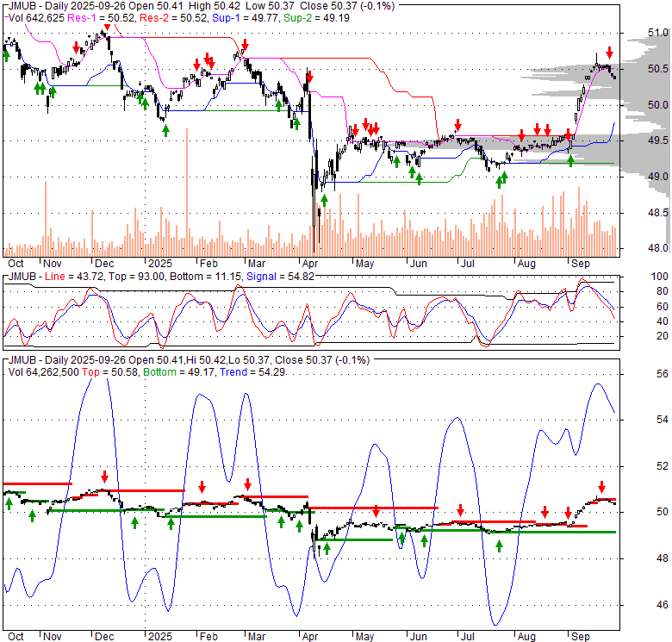This screenshot has width=672, height=642.
Task: Select the 'Res-2 = 50.52' legend entry
Action: pos(174,18)
